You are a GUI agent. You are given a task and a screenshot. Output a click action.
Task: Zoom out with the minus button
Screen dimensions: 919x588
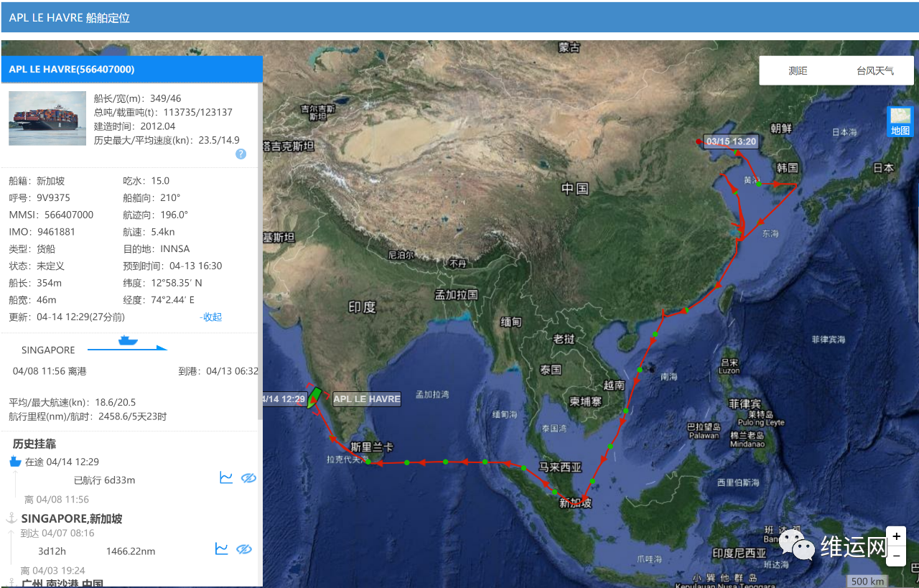(x=896, y=555)
